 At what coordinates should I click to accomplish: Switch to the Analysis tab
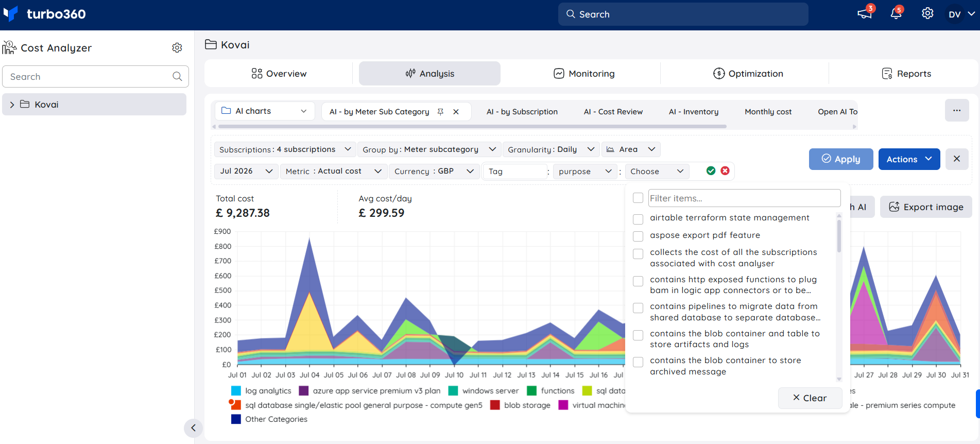click(x=429, y=74)
